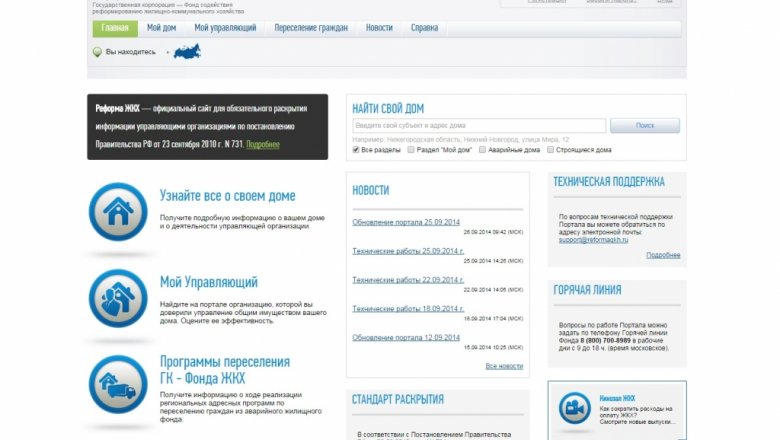
Task: Click the address search input field
Action: (x=479, y=125)
